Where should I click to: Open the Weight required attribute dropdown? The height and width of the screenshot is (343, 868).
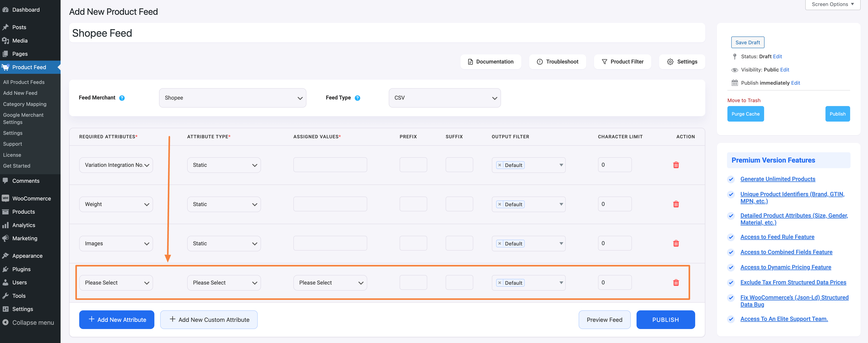[116, 204]
